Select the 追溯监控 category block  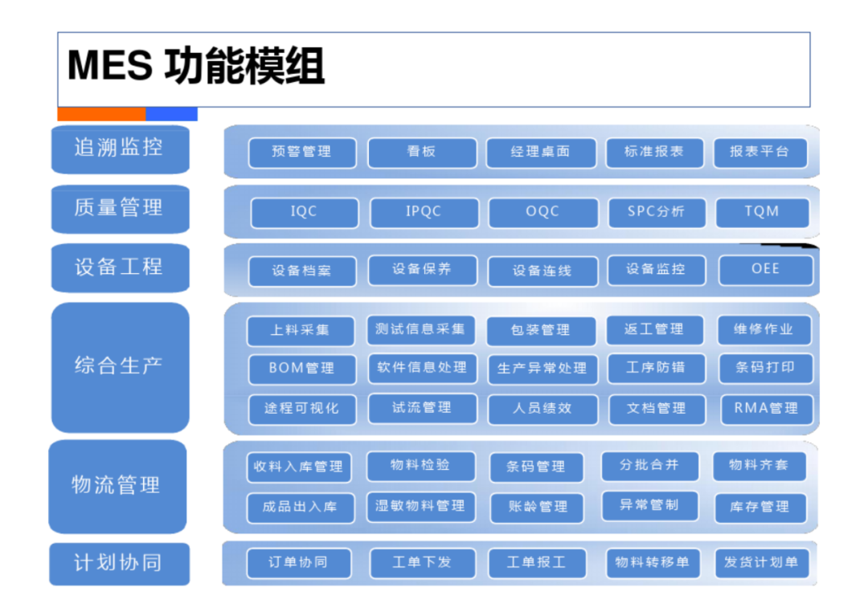120,149
